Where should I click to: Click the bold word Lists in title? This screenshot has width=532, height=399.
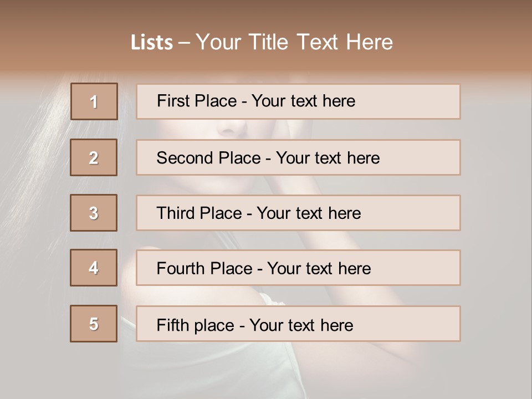pos(152,43)
